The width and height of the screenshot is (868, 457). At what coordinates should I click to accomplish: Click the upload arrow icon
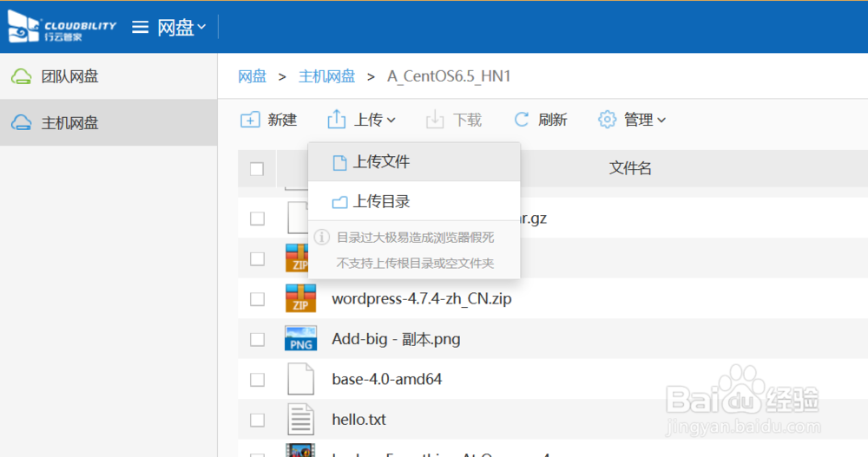click(x=337, y=119)
